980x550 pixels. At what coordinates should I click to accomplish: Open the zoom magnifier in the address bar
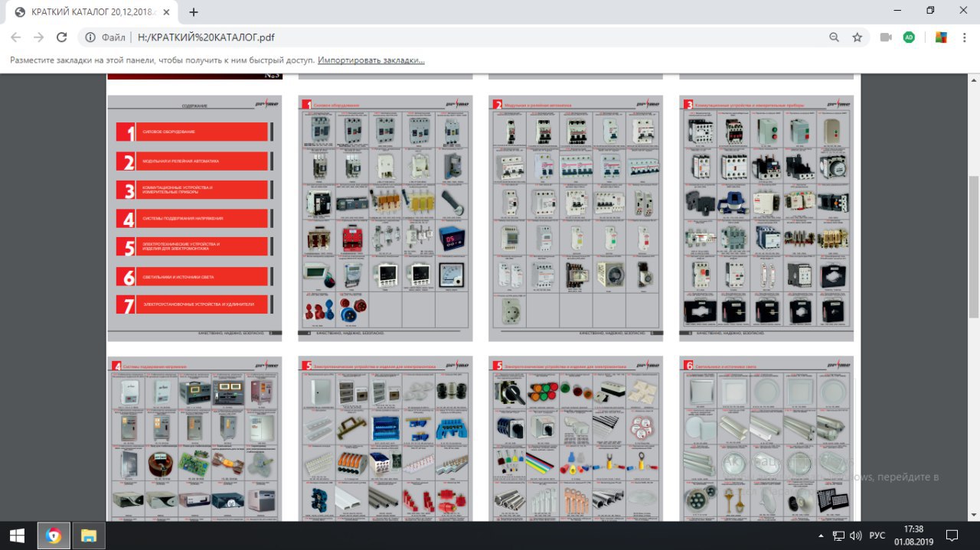(x=835, y=37)
